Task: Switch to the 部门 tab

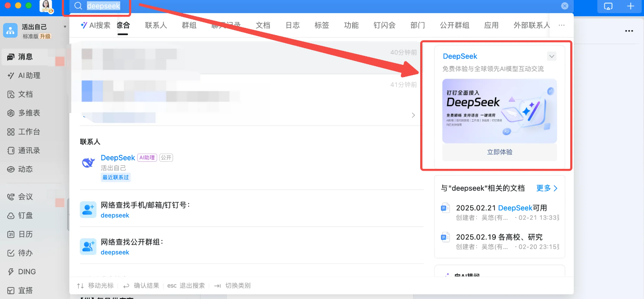Action: (417, 25)
